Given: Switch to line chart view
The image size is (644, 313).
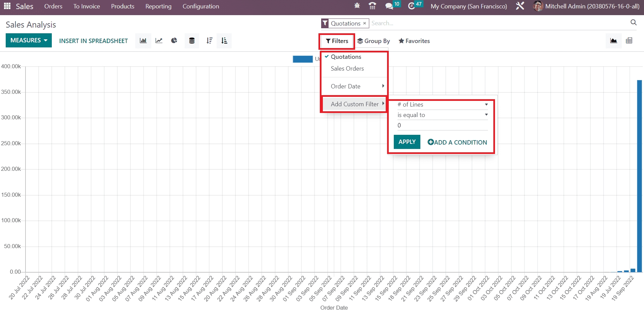Looking at the screenshot, I should [159, 41].
